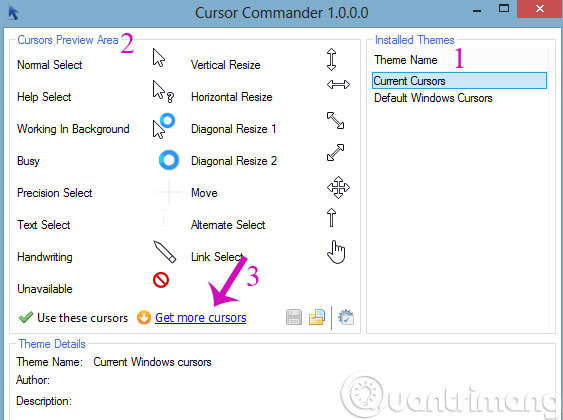Image resolution: width=563 pixels, height=420 pixels.
Task: Click the Handwriting label
Action: click(x=45, y=257)
